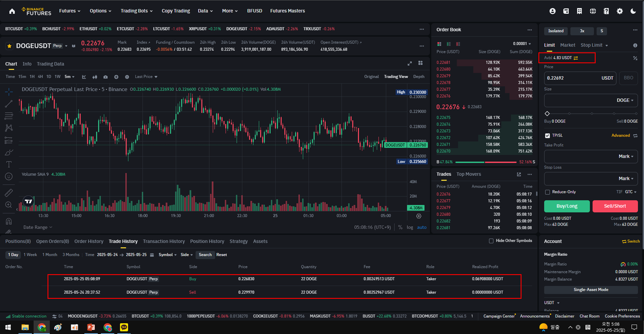
Task: Open PowerPoint from the Windows taskbar
Action: pos(91,327)
